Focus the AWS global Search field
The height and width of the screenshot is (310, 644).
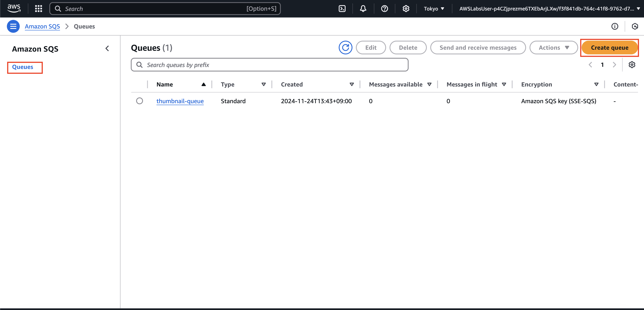pos(165,9)
